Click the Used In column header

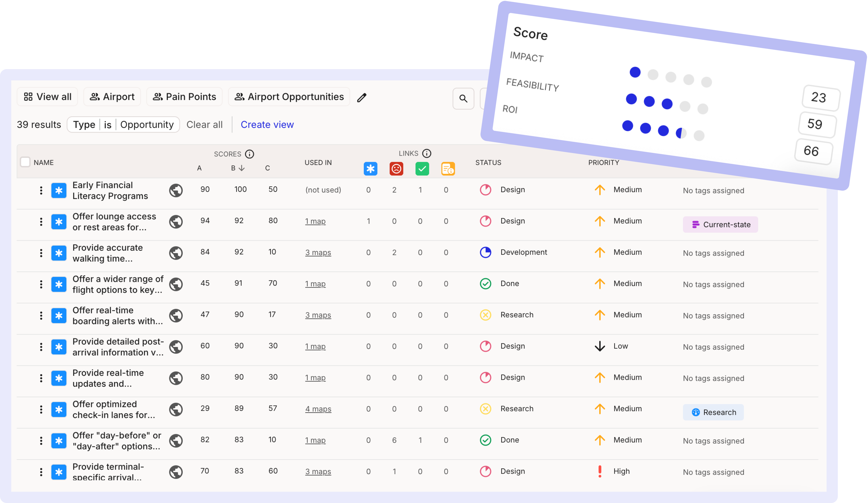pos(318,162)
